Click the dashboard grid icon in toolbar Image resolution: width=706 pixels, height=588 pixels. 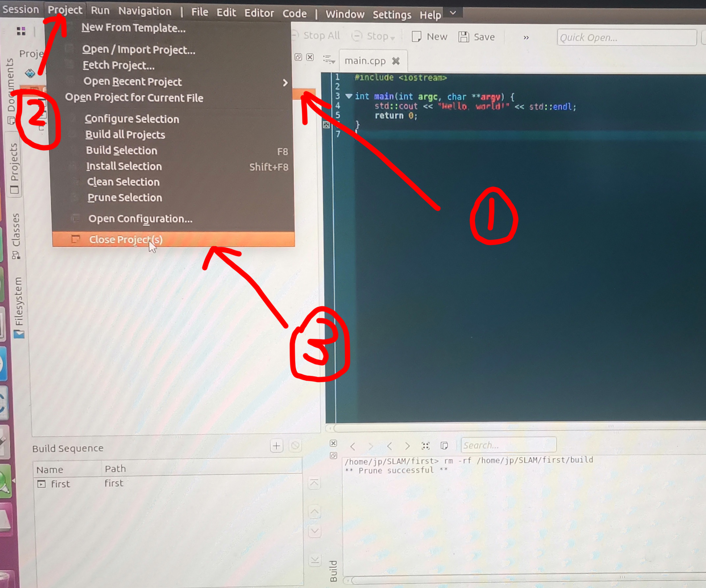click(21, 31)
